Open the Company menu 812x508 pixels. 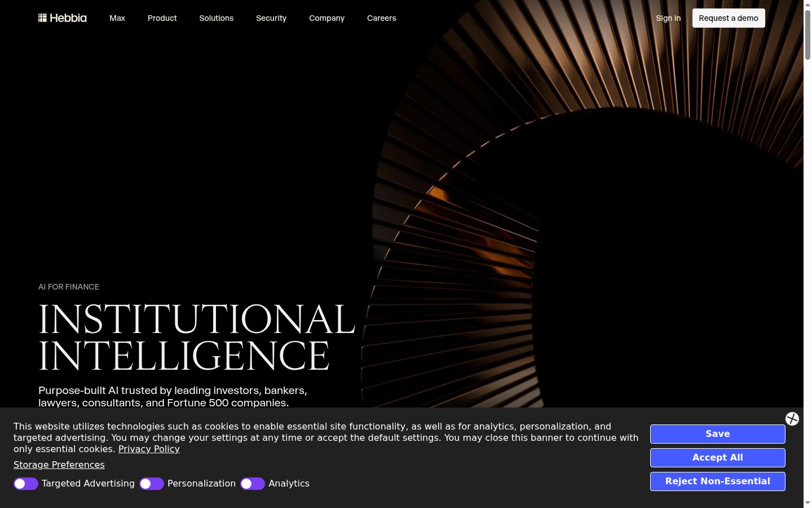click(x=326, y=18)
